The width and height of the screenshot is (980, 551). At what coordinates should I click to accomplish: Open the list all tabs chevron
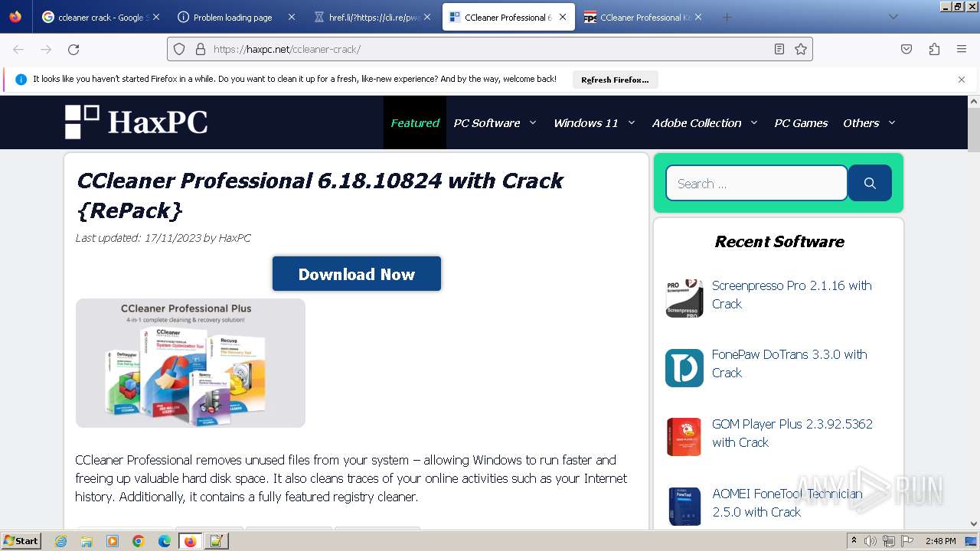pos(893,17)
